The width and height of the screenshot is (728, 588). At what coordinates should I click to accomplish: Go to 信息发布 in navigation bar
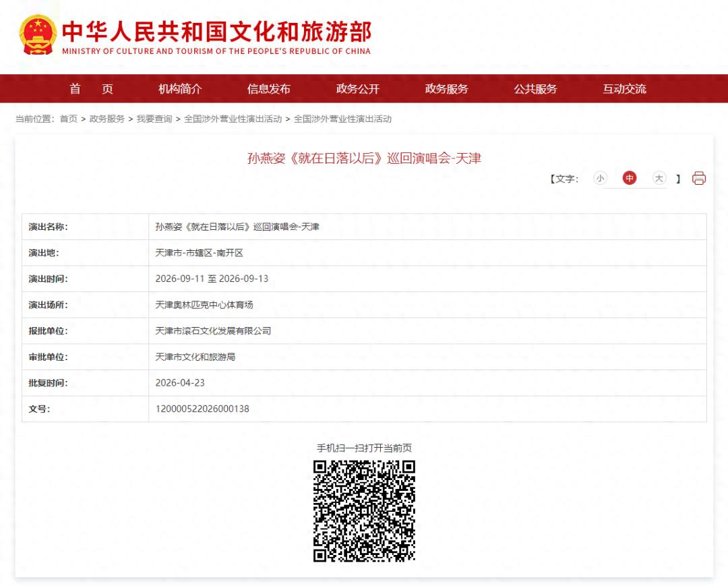[269, 89]
